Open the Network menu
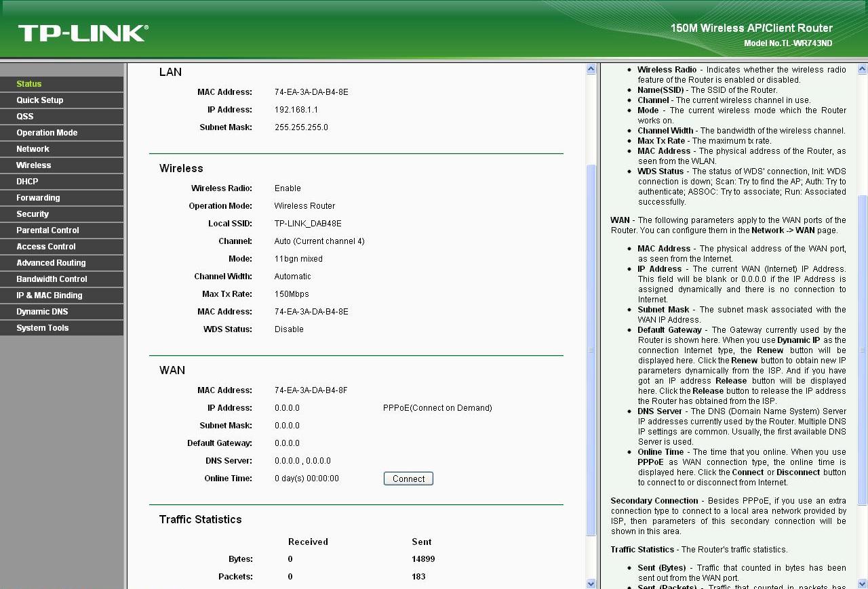Viewport: 868px width, 589px height. [62, 149]
